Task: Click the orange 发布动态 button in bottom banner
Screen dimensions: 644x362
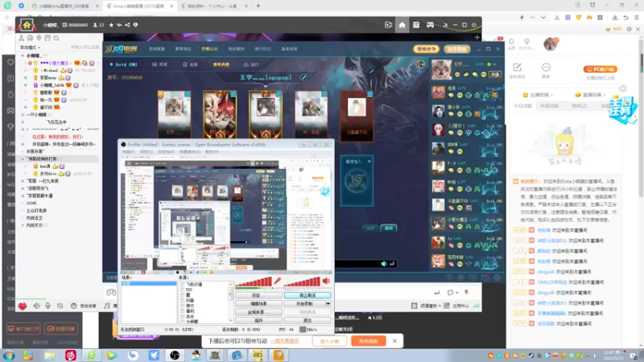Action: click(x=369, y=341)
